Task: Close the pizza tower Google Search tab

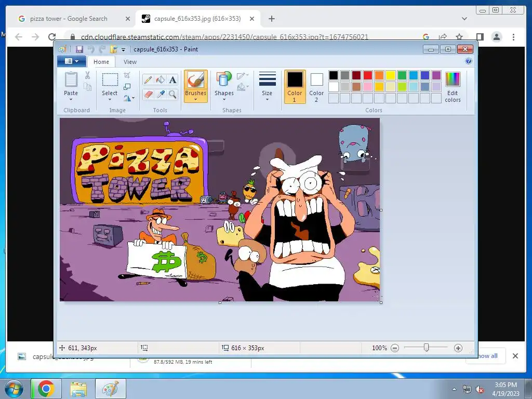Action: tap(128, 19)
